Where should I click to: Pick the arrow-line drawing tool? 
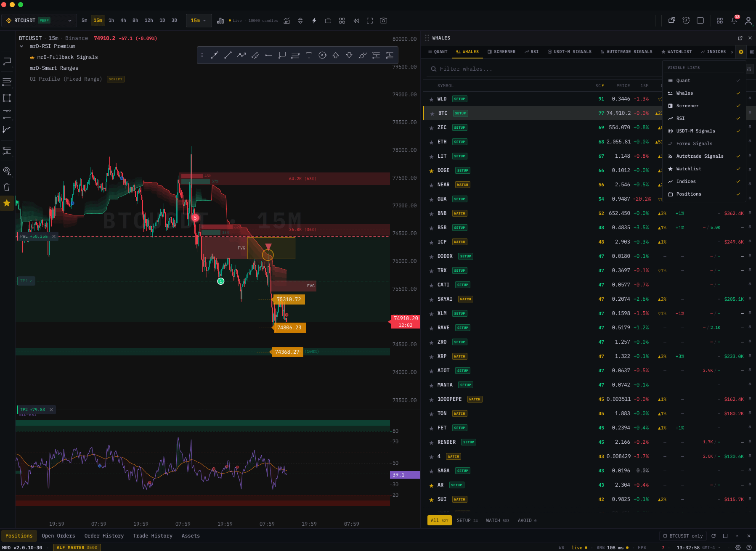(215, 55)
